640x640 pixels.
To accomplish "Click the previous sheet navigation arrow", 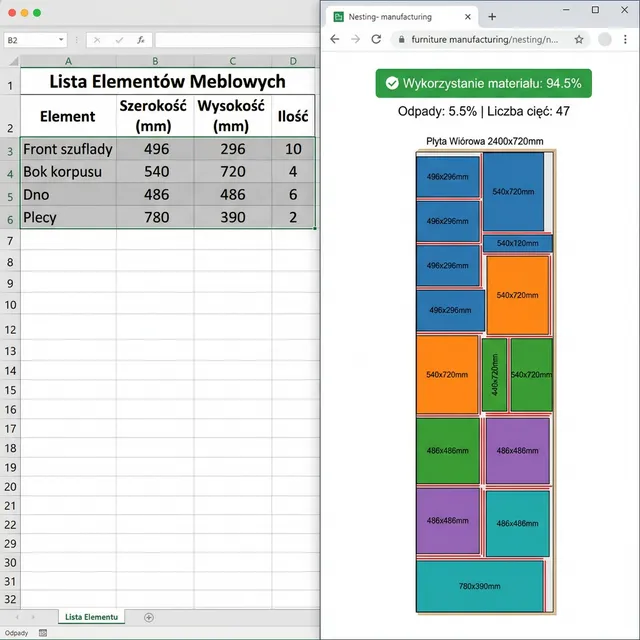I will click(x=17, y=617).
